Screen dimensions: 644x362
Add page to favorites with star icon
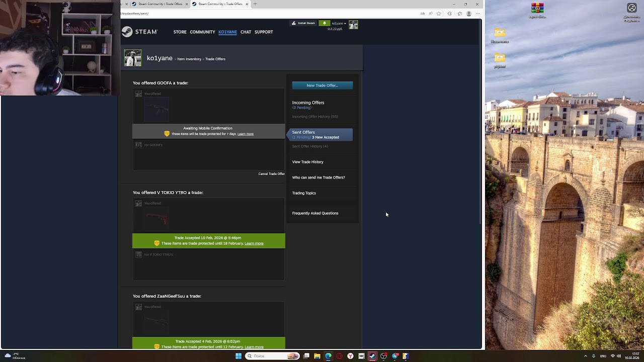tap(439, 14)
